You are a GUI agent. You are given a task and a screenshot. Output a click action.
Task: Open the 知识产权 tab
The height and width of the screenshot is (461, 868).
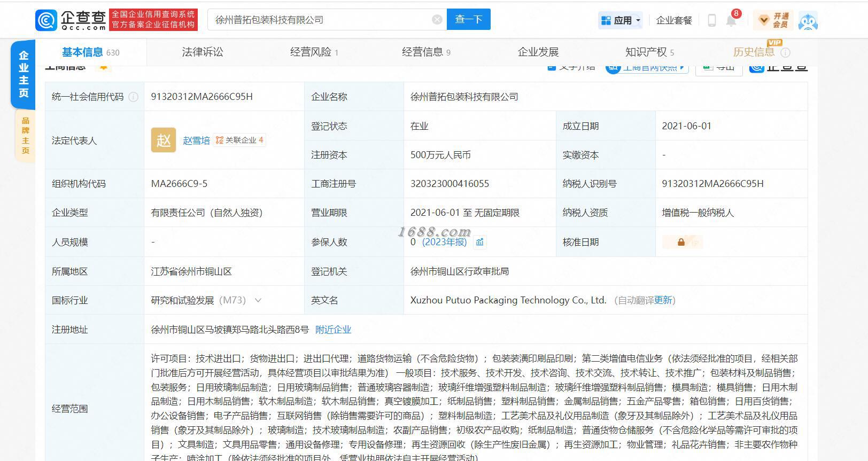tap(649, 52)
